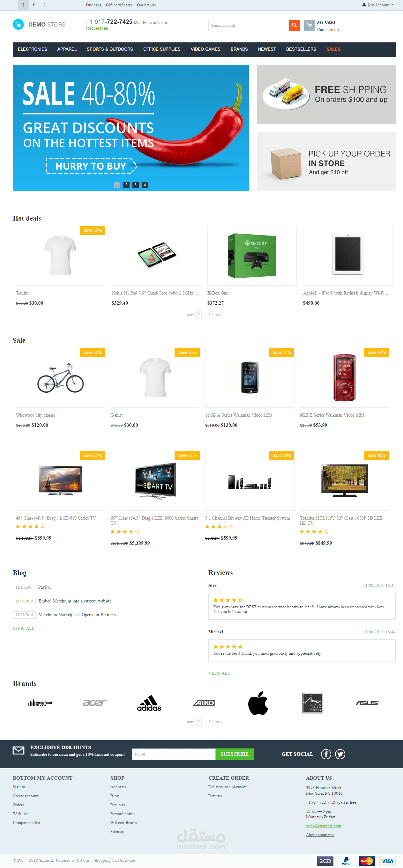Expand the My Account dropdown

click(x=378, y=5)
